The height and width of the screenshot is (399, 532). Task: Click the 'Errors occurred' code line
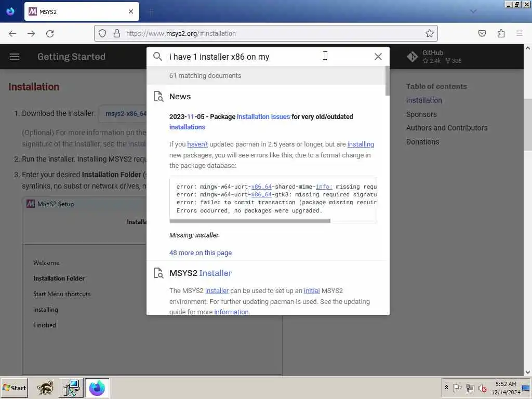(x=249, y=211)
